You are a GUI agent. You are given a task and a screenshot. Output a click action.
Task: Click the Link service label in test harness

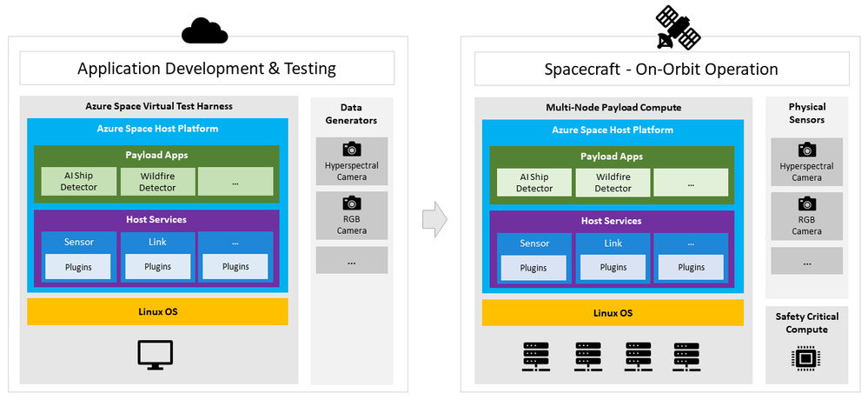tap(158, 242)
